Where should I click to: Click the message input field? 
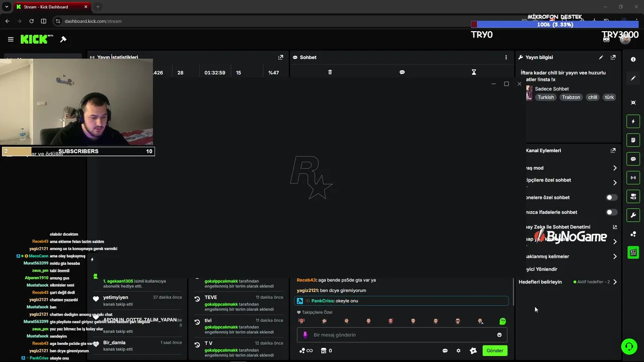click(403, 335)
